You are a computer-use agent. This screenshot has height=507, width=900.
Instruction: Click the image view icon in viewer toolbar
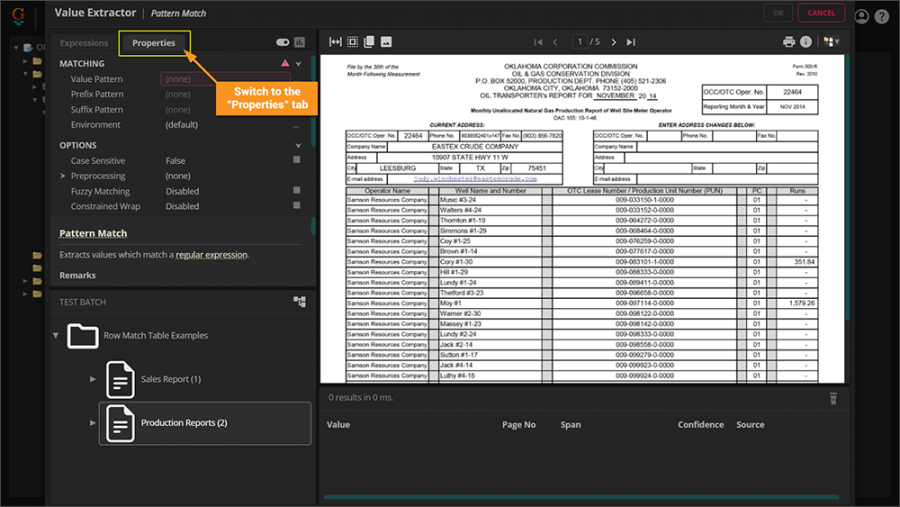coord(386,42)
